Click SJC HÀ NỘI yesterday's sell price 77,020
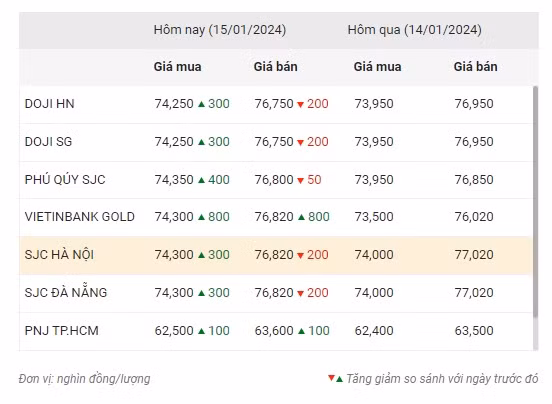This screenshot has width=552, height=404. (x=474, y=255)
